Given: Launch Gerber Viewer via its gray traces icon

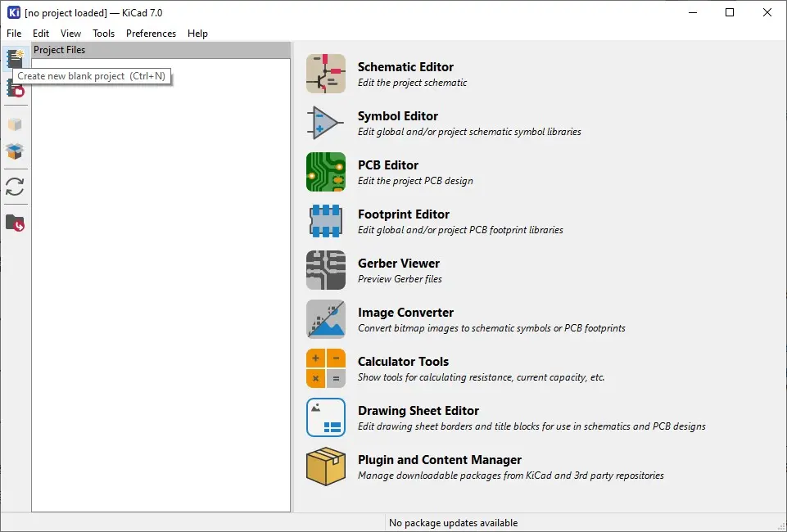Looking at the screenshot, I should [326, 270].
